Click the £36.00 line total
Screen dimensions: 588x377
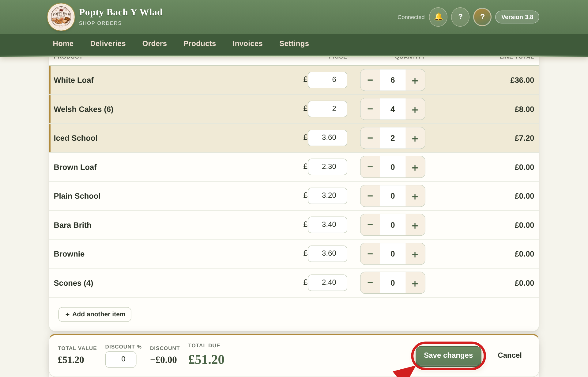tap(522, 80)
